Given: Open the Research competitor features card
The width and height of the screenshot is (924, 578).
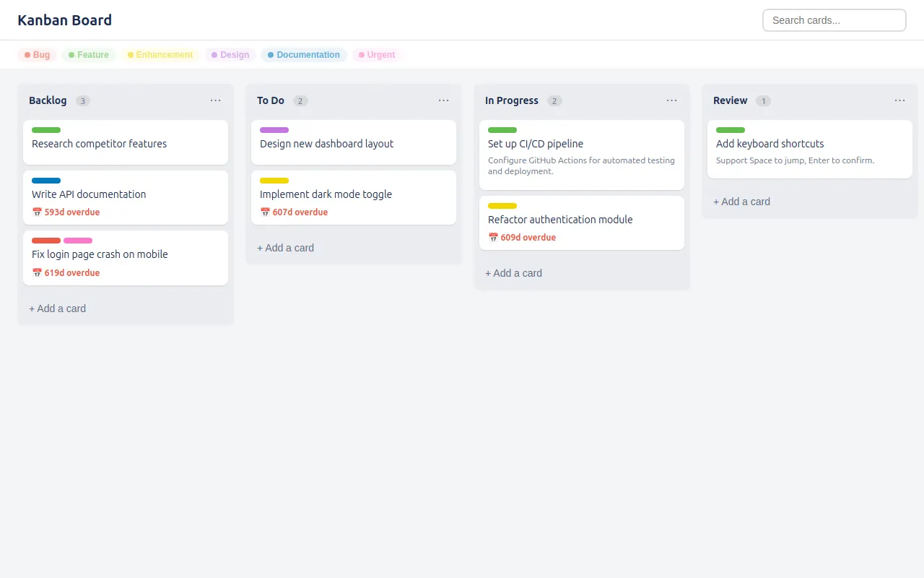Looking at the screenshot, I should pos(126,142).
